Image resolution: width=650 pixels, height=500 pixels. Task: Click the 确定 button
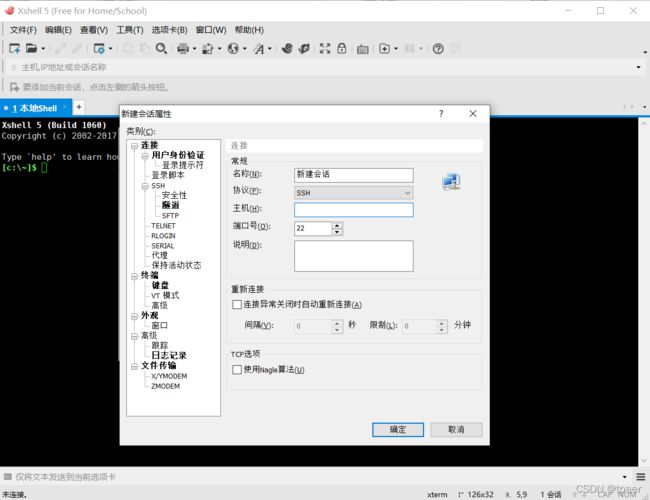[398, 430]
